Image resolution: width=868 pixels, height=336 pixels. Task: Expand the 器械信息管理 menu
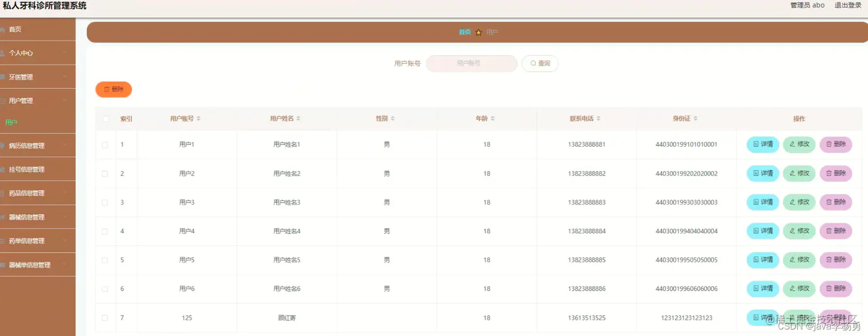point(37,217)
